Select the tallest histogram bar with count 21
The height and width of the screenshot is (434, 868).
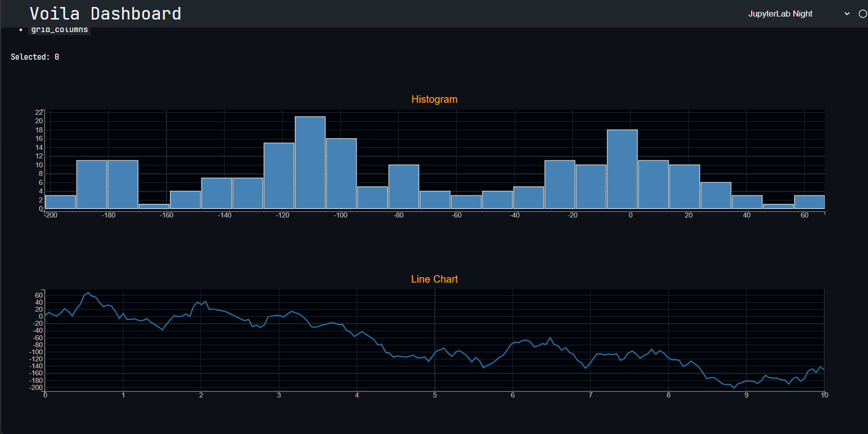pyautogui.click(x=310, y=162)
